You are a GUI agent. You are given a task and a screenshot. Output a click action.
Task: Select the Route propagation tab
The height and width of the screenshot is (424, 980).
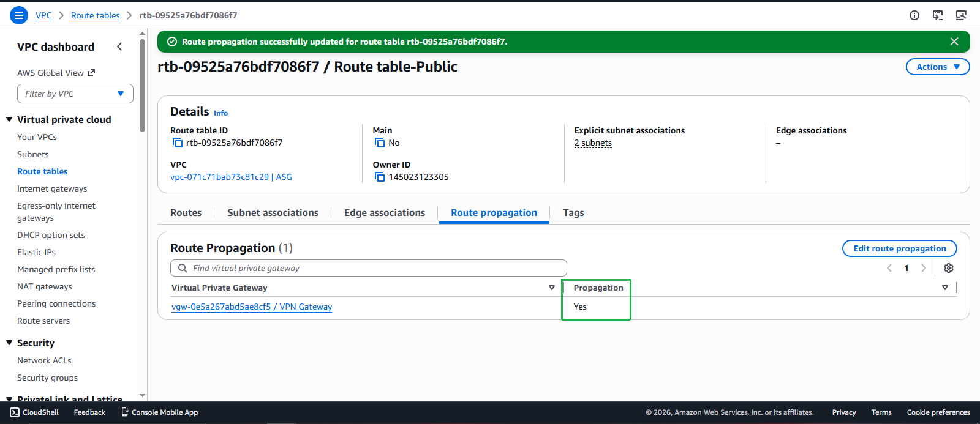click(x=494, y=212)
